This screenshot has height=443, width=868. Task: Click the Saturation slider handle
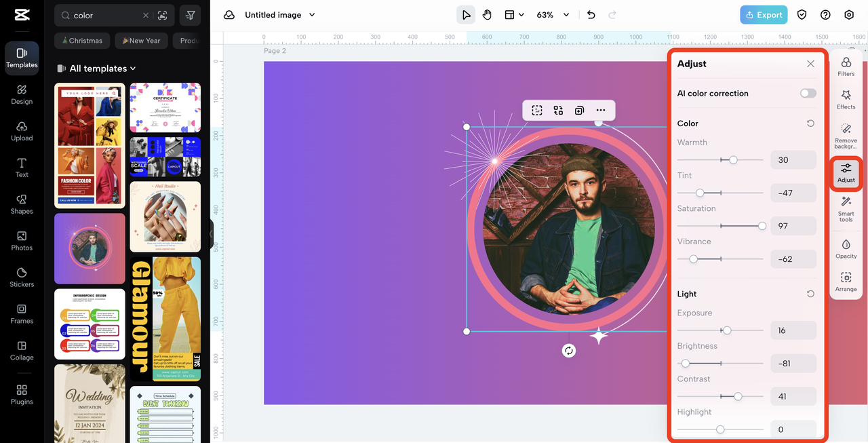click(x=762, y=226)
